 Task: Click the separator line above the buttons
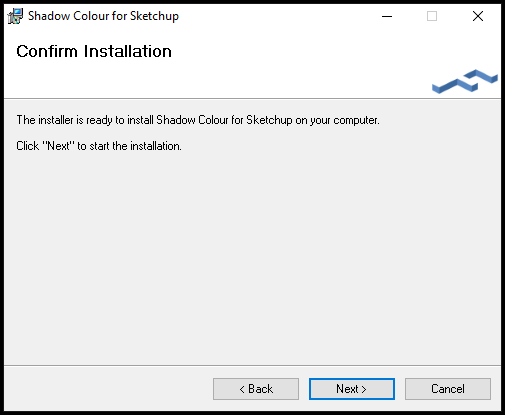(x=252, y=365)
